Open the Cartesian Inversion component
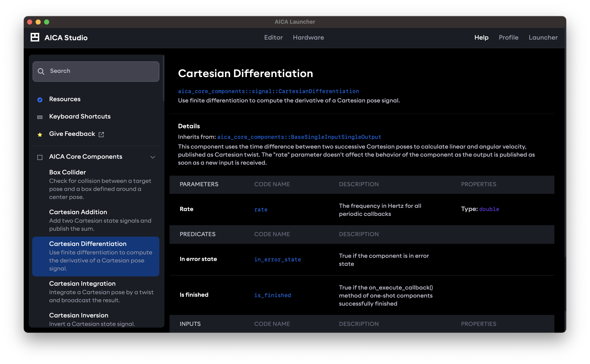590x364 pixels. coord(79,315)
